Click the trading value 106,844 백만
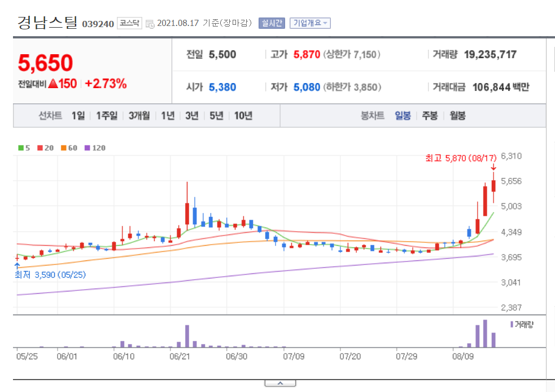Screen dimensions: 555x392 coord(501,87)
